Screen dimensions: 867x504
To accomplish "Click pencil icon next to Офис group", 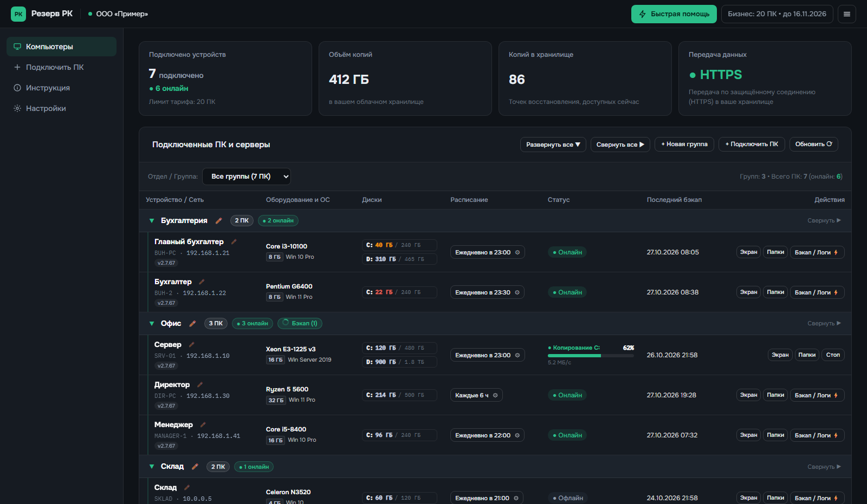I will (192, 323).
